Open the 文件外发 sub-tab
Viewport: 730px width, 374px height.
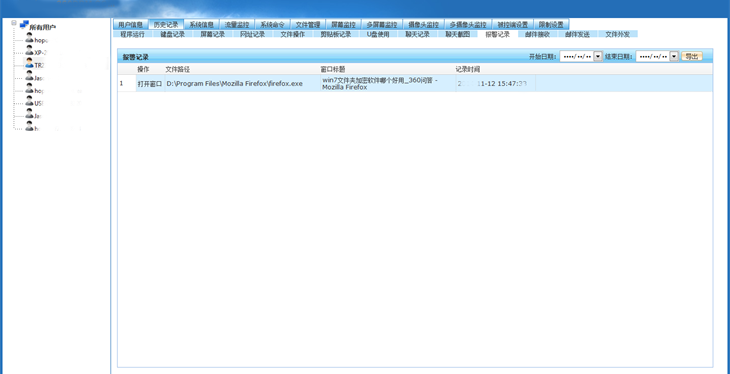[617, 34]
